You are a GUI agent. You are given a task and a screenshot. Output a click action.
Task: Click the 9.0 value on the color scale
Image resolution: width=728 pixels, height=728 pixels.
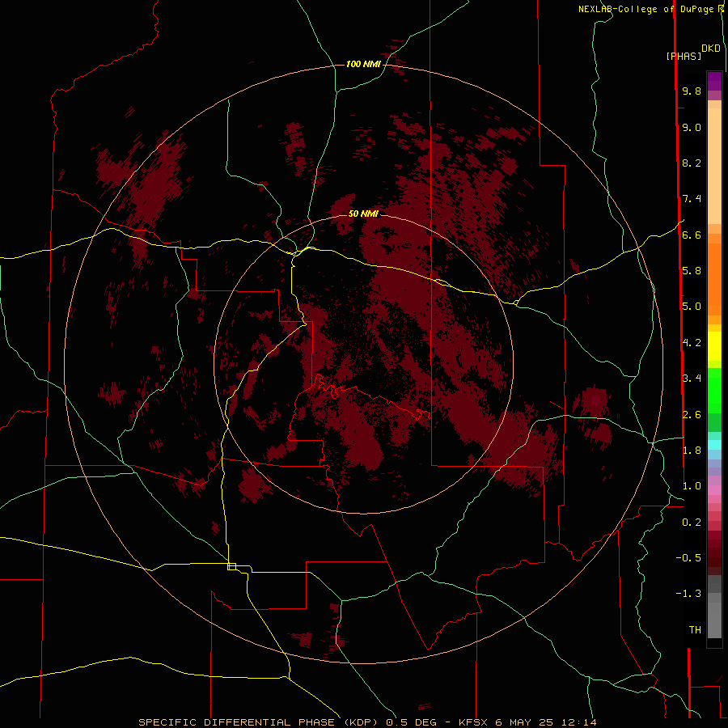(692, 127)
